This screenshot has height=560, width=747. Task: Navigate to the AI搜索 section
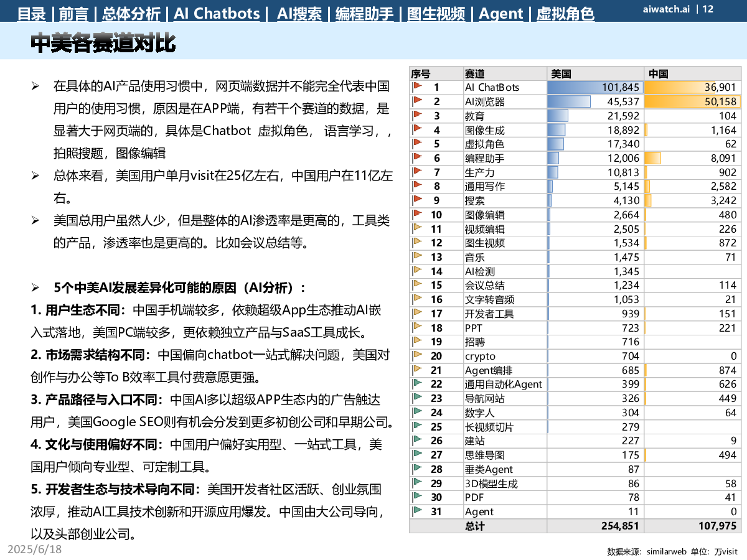point(299,13)
